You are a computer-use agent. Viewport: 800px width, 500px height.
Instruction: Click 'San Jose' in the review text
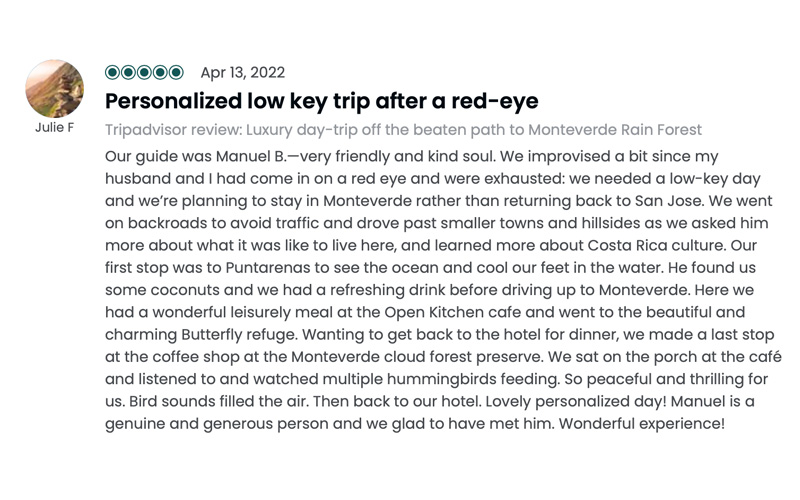click(x=668, y=201)
